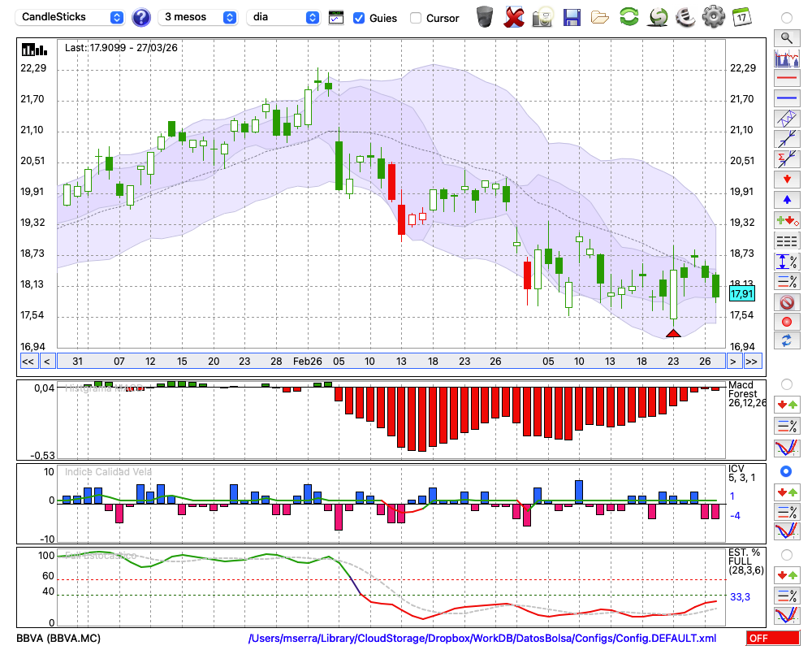Click the ICV 5, 3, 1 label
The width and height of the screenshot is (812, 650).
741,473
